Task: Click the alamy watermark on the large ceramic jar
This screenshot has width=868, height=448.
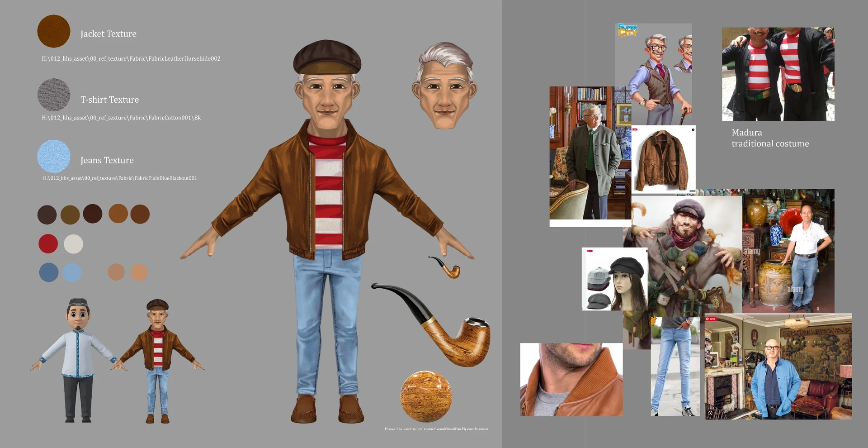Action: (795, 288)
